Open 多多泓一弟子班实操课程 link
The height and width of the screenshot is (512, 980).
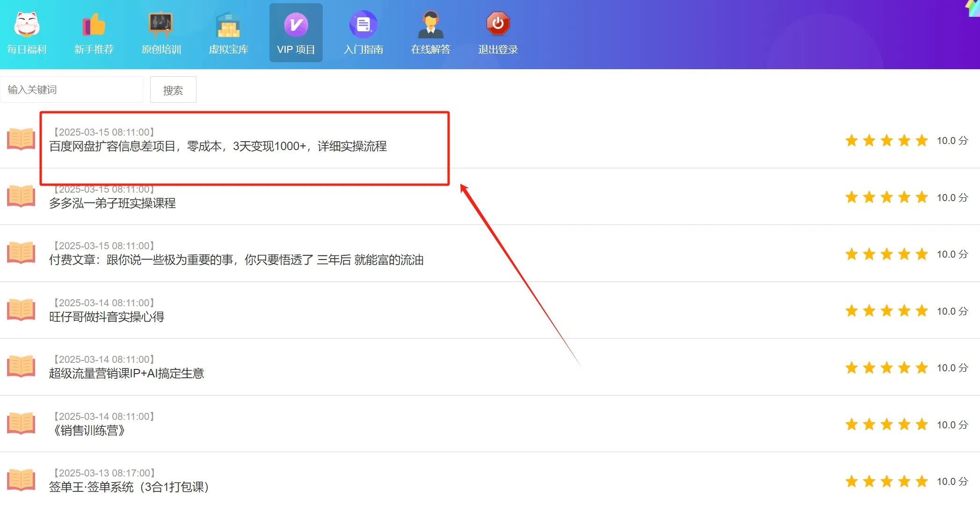(113, 203)
